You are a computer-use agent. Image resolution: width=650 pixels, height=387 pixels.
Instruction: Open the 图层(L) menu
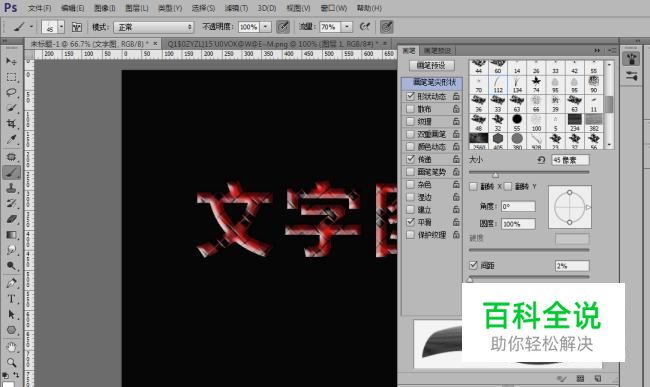(x=137, y=8)
